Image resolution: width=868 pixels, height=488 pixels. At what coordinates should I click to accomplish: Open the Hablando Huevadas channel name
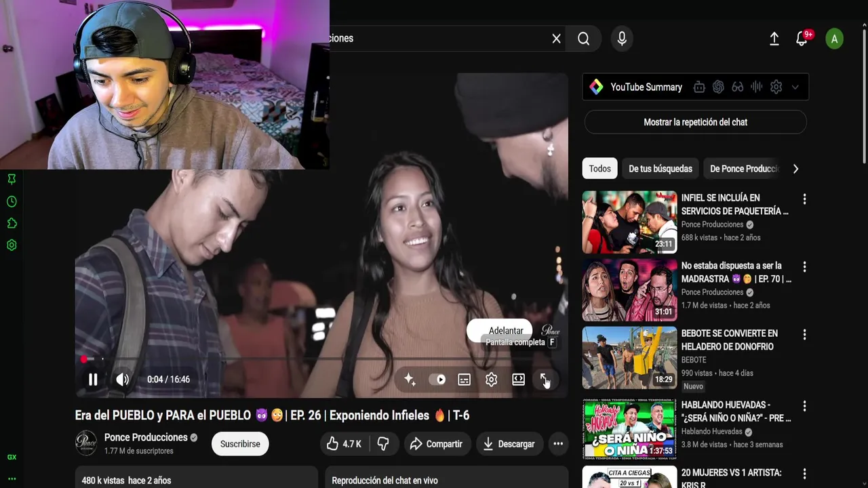pos(712,432)
